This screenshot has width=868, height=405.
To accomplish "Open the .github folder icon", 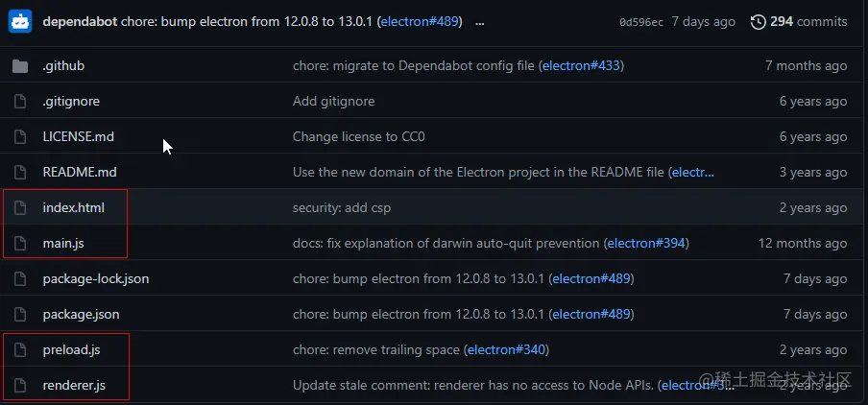I will (x=19, y=66).
